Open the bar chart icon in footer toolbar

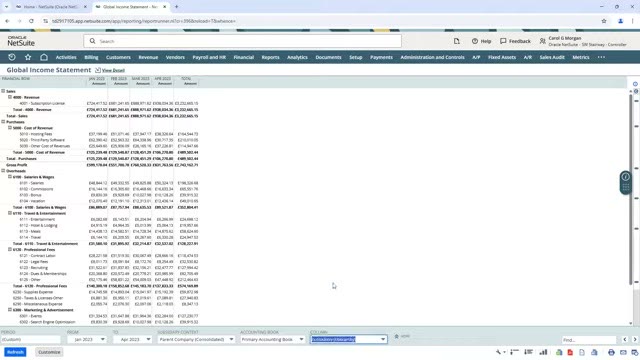coord(543,352)
